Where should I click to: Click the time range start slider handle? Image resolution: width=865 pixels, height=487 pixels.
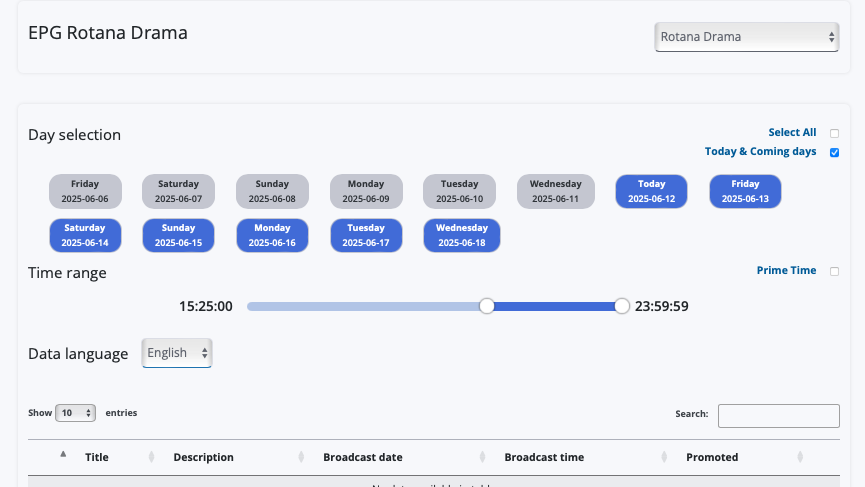tap(487, 306)
